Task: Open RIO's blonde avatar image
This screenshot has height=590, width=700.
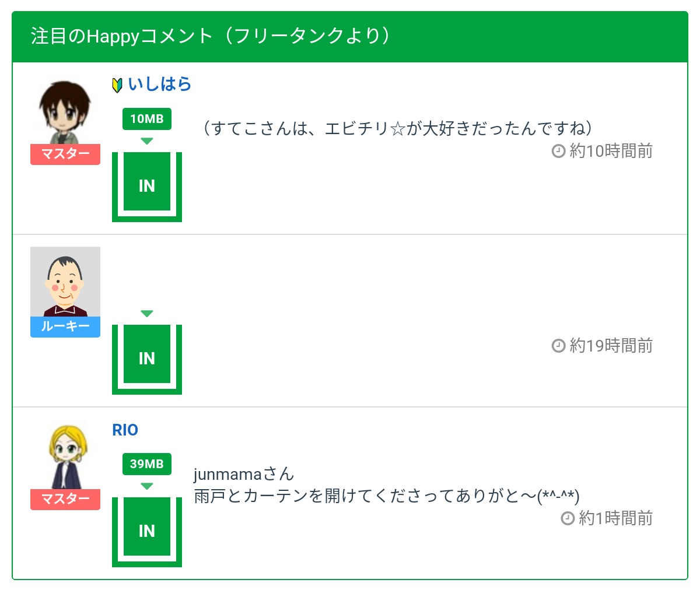Action: click(65, 456)
